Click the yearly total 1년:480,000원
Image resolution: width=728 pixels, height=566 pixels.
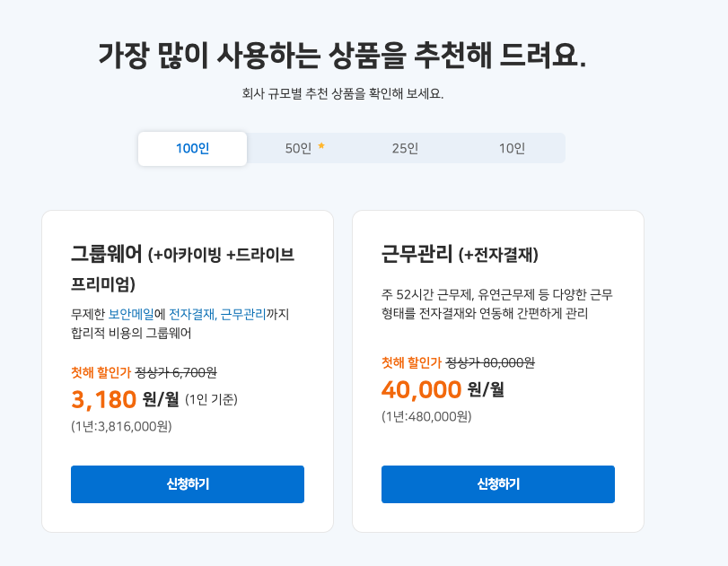426,416
